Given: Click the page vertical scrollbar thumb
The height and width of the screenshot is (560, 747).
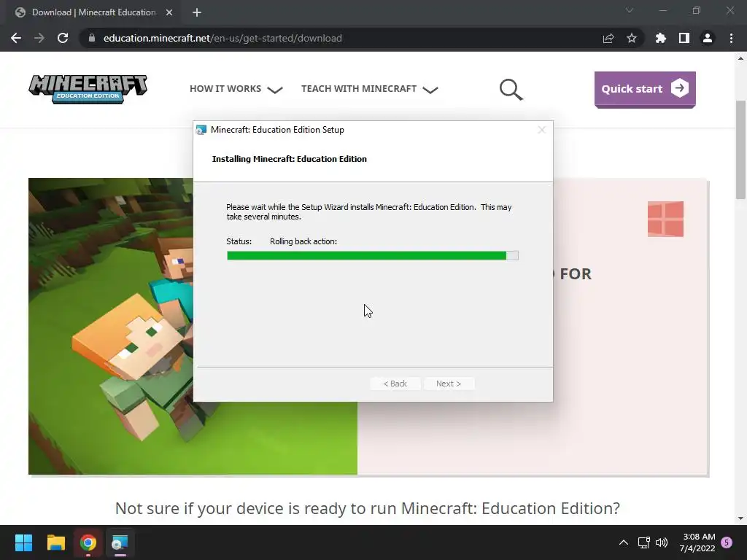Looking at the screenshot, I should [740, 150].
